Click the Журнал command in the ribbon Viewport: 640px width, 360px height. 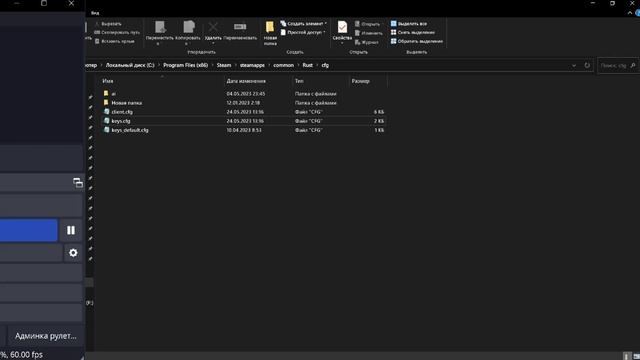[x=367, y=42]
